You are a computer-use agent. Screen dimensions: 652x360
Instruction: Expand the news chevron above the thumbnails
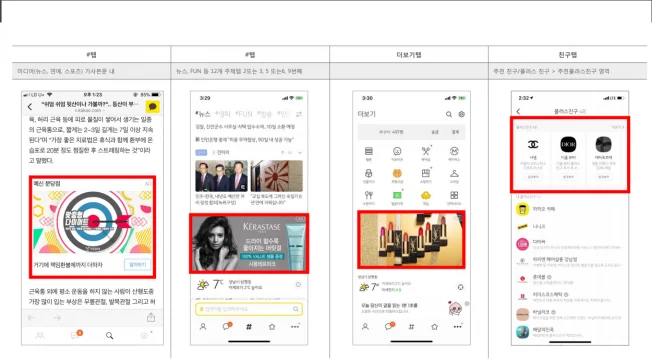[300, 153]
